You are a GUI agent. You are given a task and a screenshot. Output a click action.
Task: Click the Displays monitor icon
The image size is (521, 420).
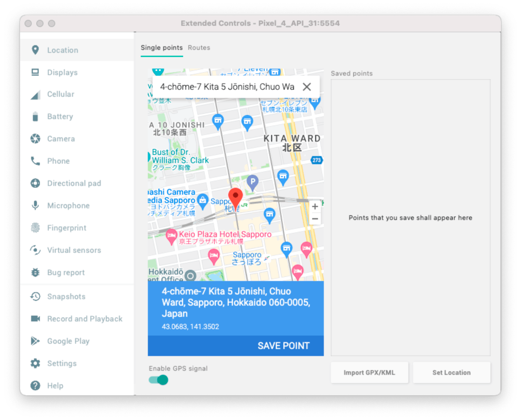(35, 72)
